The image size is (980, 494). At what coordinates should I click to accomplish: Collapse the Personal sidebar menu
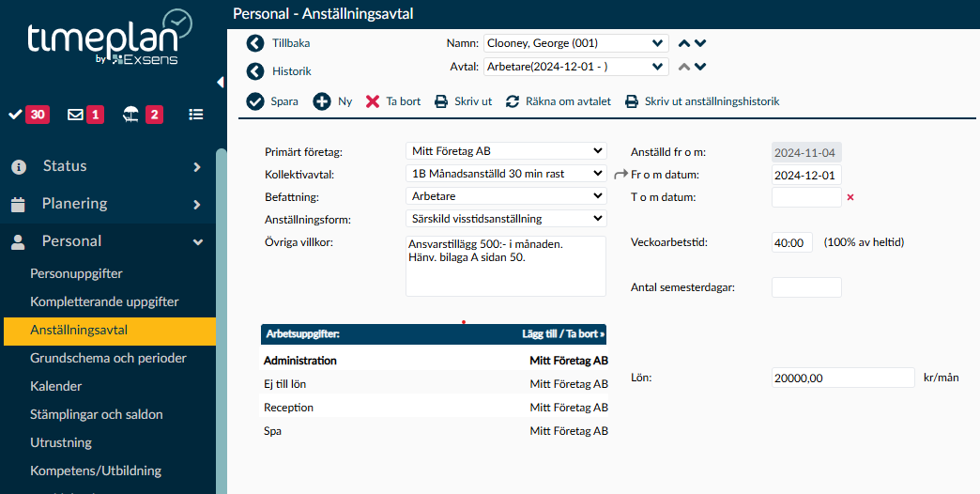108,241
